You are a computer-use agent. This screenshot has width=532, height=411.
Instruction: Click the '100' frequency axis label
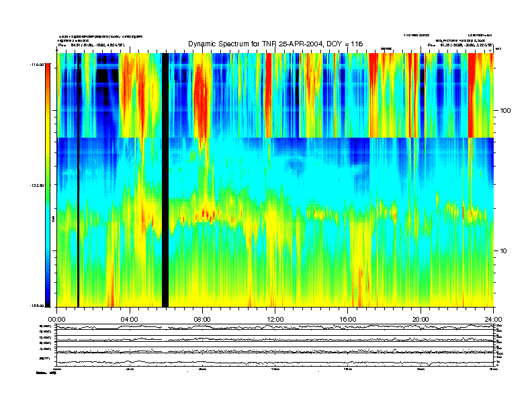point(505,111)
